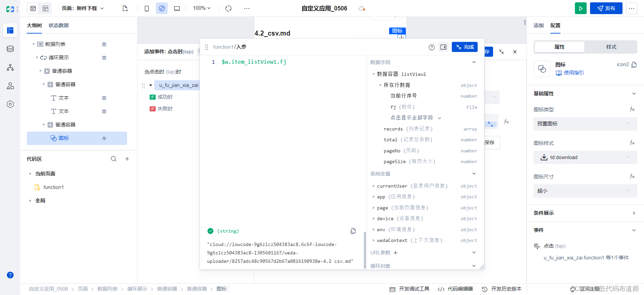644x295 pixels.
Task: Click the new page file icon
Action: [125, 8]
